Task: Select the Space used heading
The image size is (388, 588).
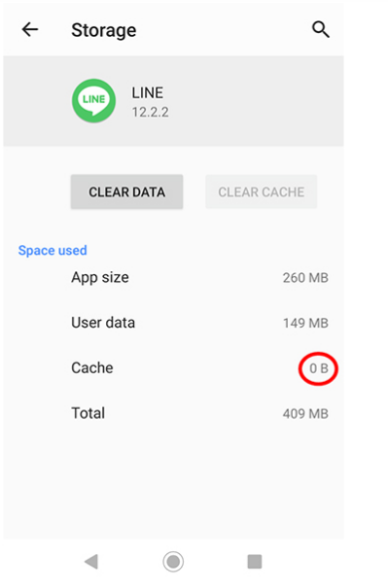Action: (x=53, y=250)
